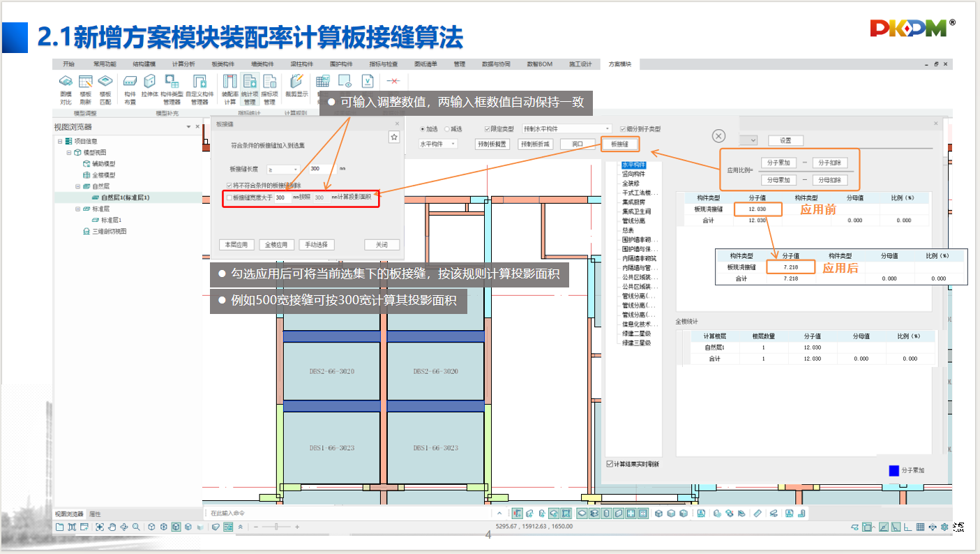Open the 统计项管理 tool
The image size is (980, 554).
[250, 89]
